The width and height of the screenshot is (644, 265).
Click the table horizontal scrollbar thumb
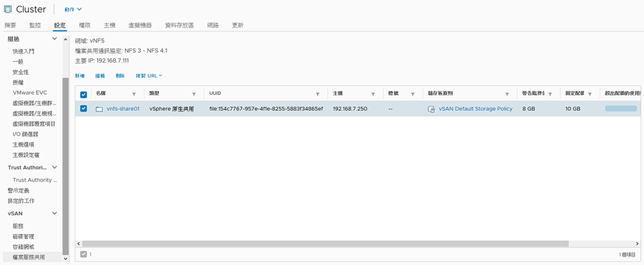point(326,244)
